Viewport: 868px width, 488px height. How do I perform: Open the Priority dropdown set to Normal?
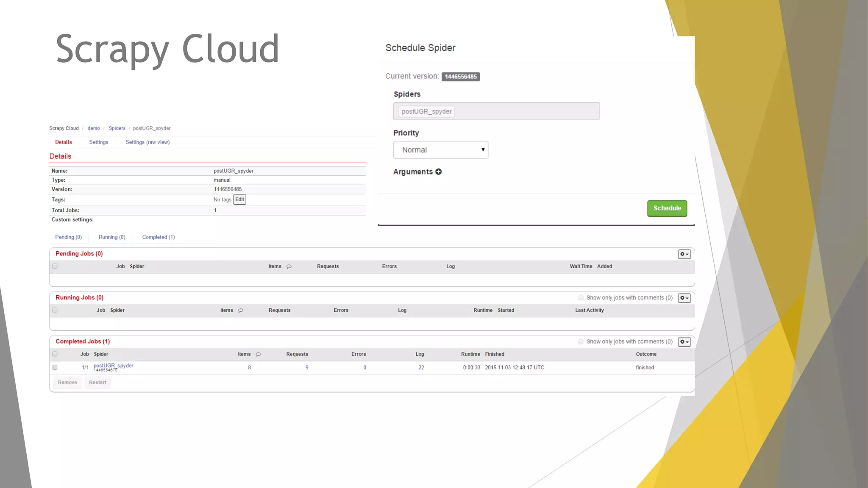tap(440, 150)
